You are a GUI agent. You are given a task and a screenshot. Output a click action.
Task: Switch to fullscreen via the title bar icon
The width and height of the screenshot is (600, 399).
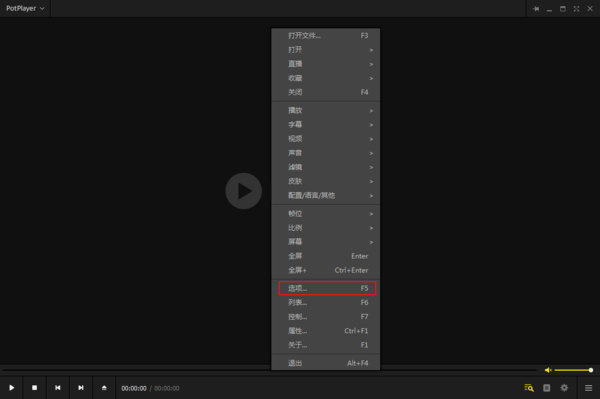[576, 8]
